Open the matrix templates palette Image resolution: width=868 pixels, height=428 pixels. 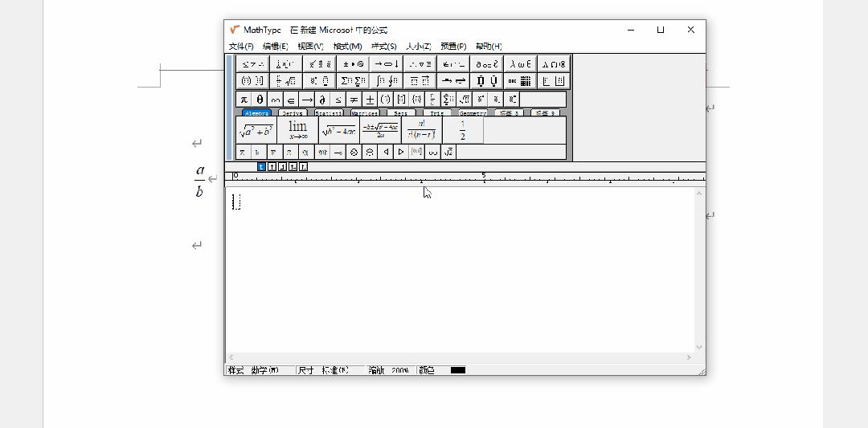(x=520, y=81)
